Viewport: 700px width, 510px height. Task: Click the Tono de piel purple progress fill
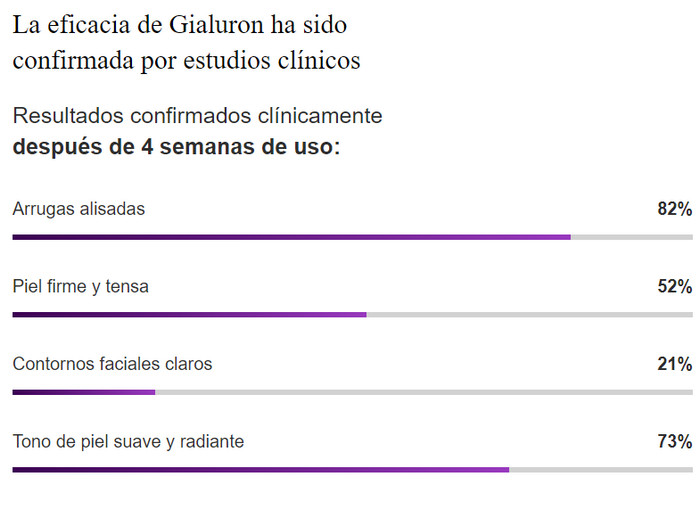[260, 469]
